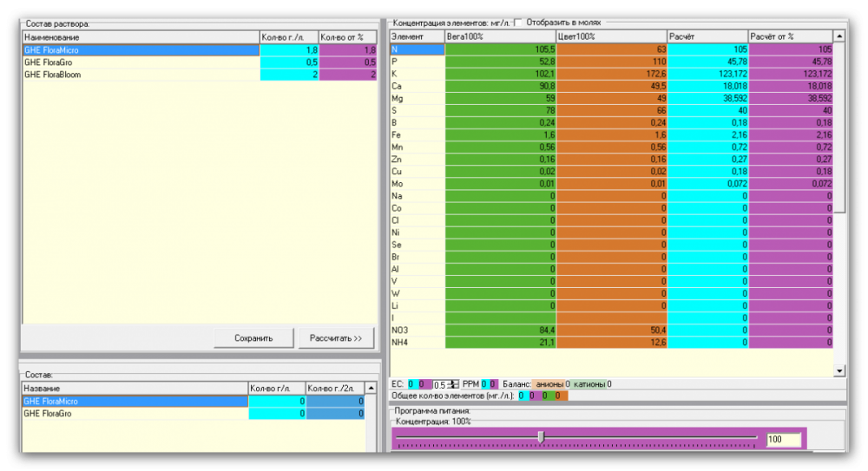Click the Цвет100% cell showing 50,4
The image size is (868, 471).
point(612,330)
